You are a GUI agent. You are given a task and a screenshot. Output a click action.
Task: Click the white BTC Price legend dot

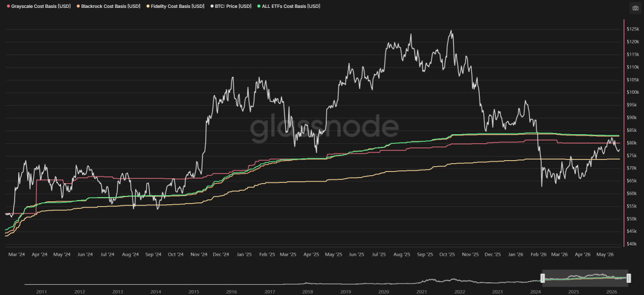coord(211,7)
